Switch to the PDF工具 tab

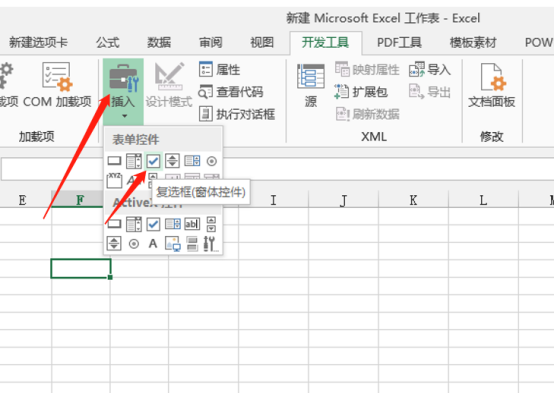pos(399,43)
